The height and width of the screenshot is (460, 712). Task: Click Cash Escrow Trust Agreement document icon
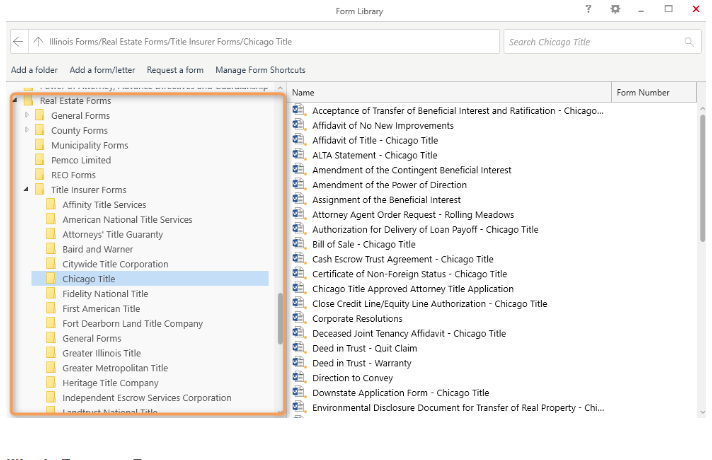[298, 258]
